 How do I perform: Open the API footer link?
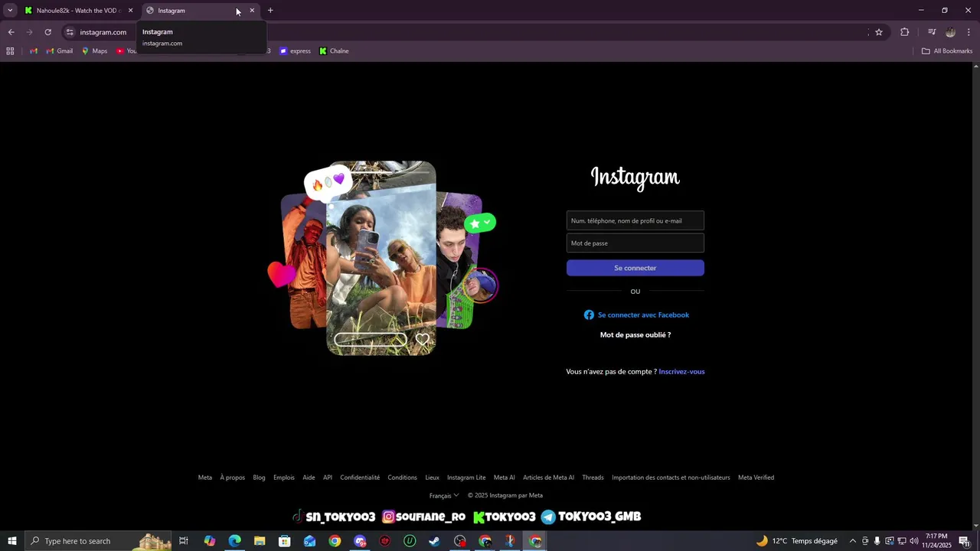pos(328,478)
